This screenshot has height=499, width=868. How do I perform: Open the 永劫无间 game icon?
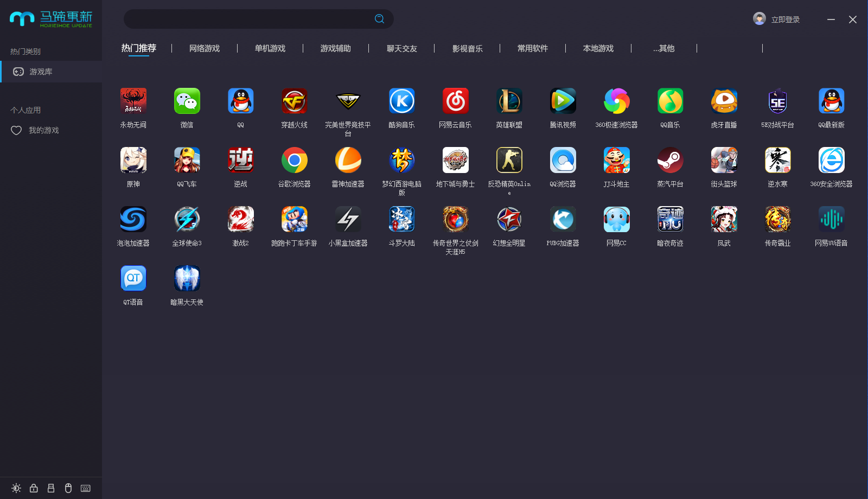pyautogui.click(x=133, y=101)
